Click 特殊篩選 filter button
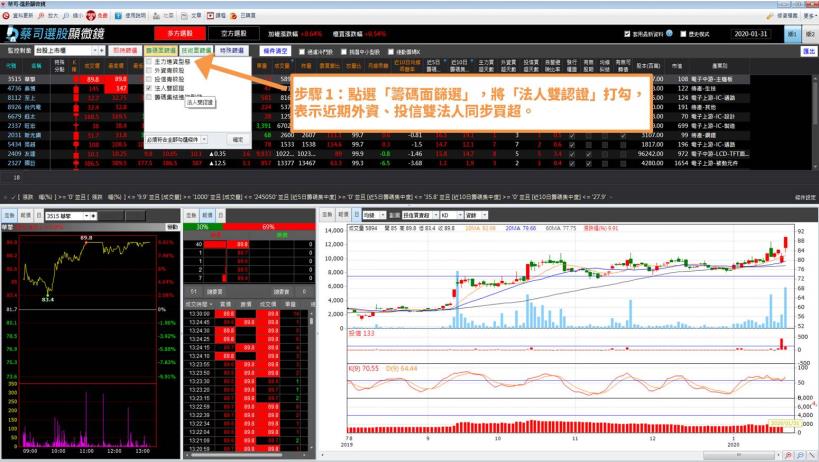Viewport: 819px width, 462px height. click(x=232, y=51)
